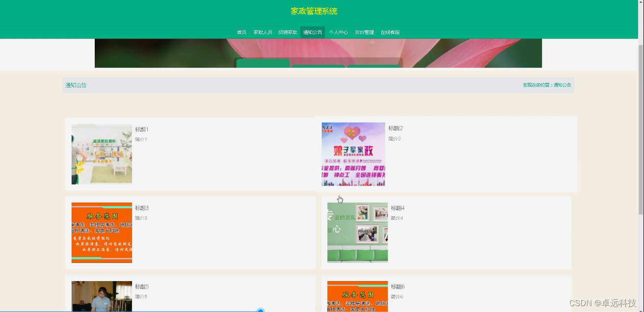This screenshot has height=312, width=644.
Task: Open the announcement titled 标题3
Action: pyautogui.click(x=142, y=208)
